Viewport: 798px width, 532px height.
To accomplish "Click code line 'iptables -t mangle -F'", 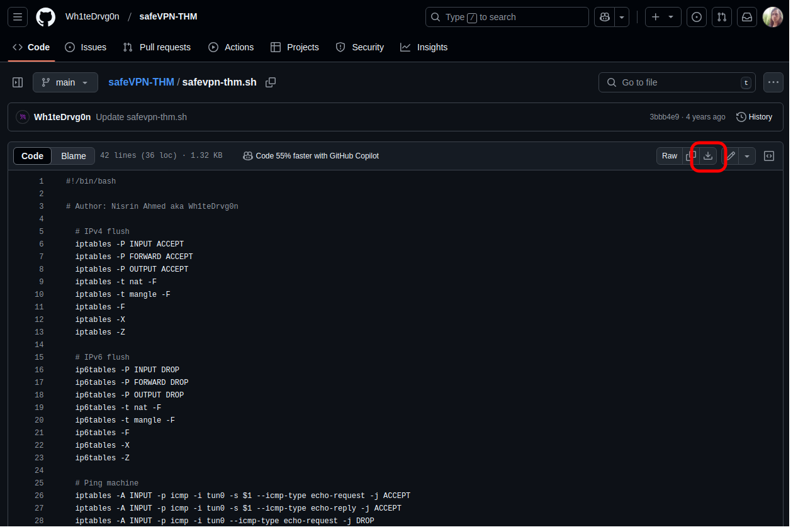I will [x=123, y=294].
